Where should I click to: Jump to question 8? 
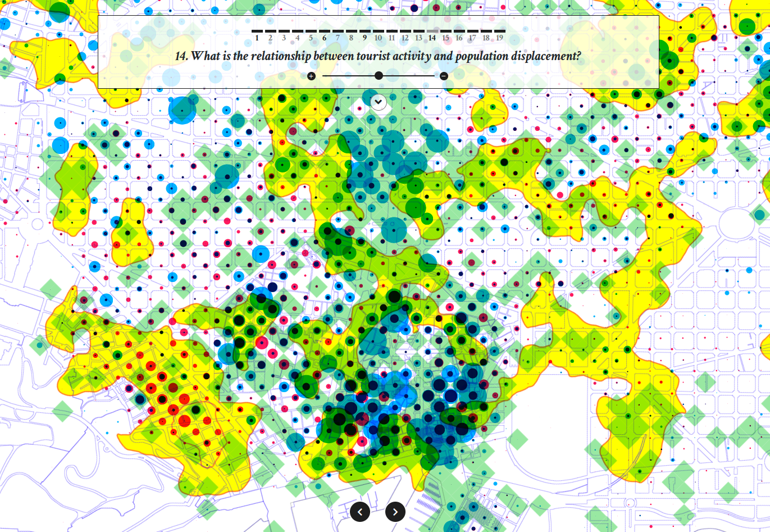[x=351, y=37]
